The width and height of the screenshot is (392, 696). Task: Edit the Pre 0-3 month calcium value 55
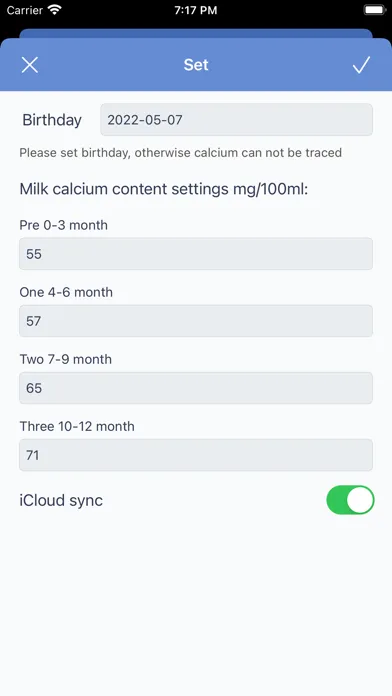click(196, 253)
